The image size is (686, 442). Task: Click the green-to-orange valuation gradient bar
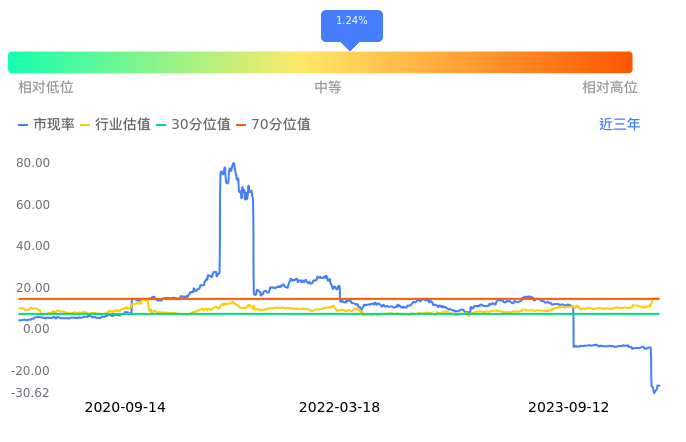pyautogui.click(x=320, y=62)
